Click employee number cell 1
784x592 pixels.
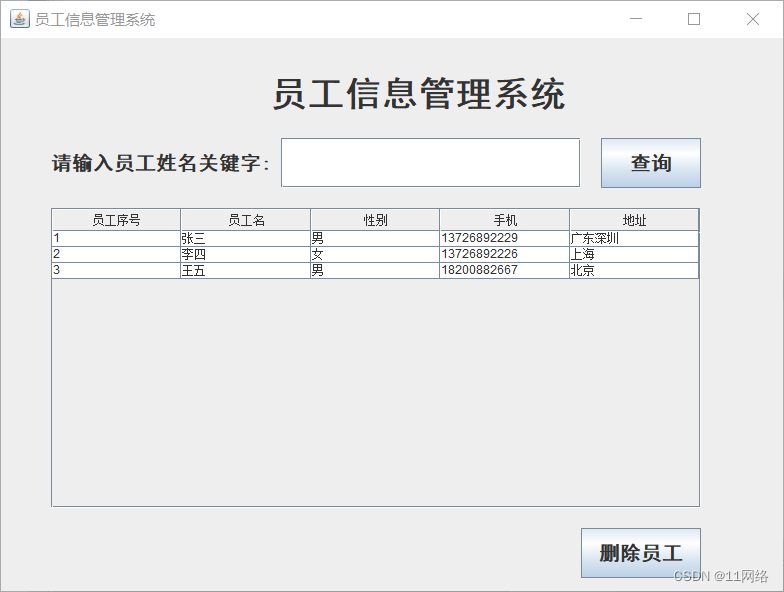coord(116,238)
